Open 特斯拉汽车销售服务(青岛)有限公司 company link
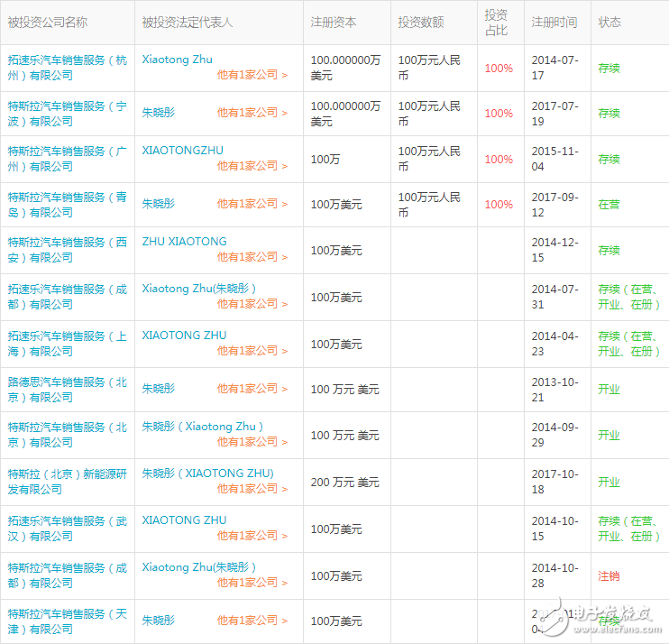Viewport: 669px width, 644px height. click(x=68, y=205)
